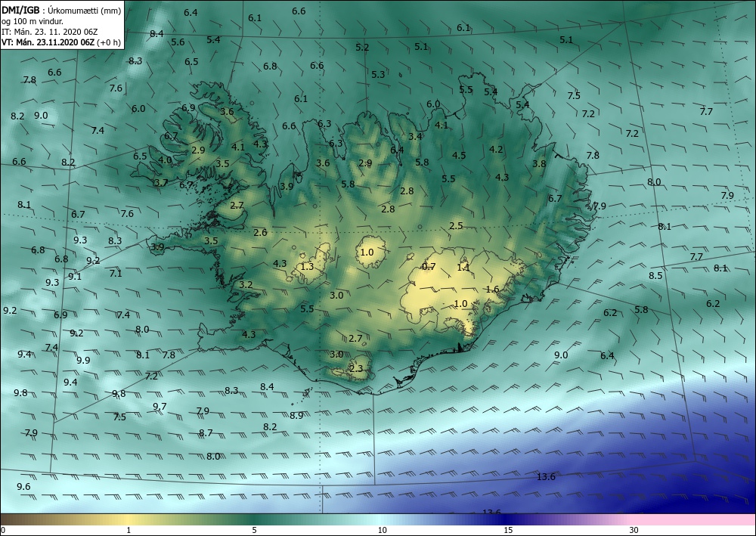Click the '4.2' value on the map
The height and width of the screenshot is (536, 756).
tap(496, 150)
